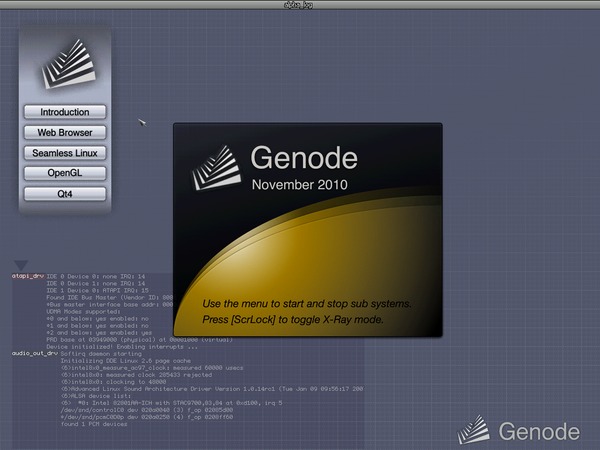The height and width of the screenshot is (450, 600).
Task: Click 'Use the menu to start' text
Action: click(x=307, y=304)
